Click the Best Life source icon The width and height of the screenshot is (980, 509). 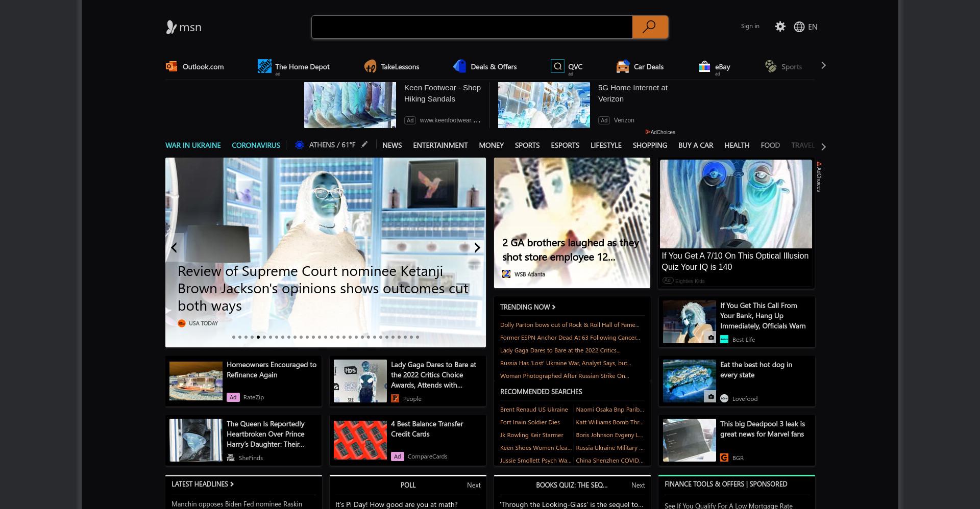click(x=724, y=339)
